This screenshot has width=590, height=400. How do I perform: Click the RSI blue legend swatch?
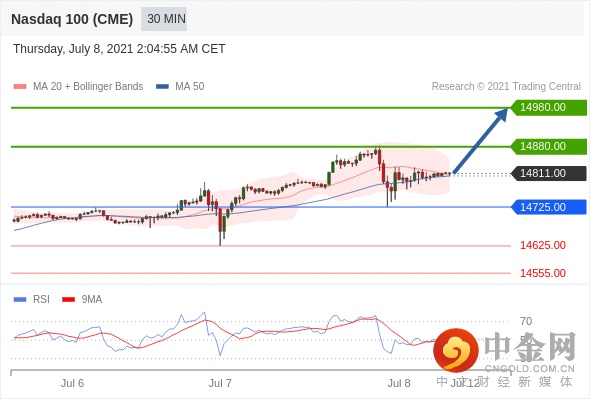(x=20, y=300)
